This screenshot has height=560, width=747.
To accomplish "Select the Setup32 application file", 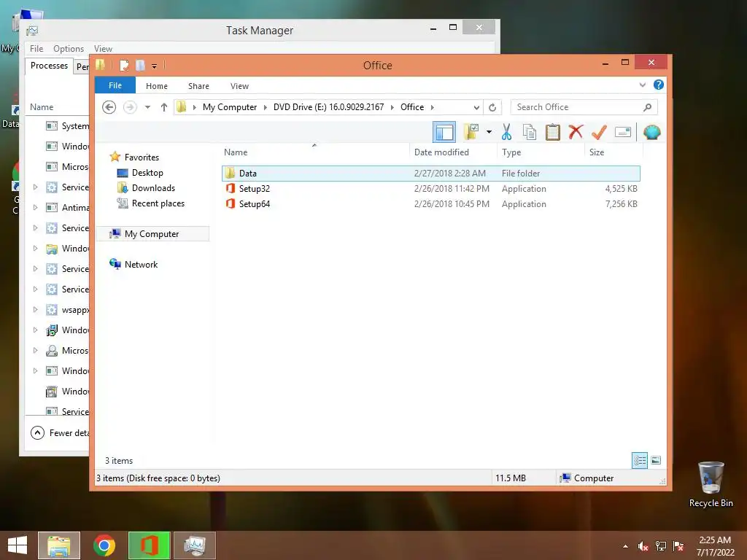I will coord(431,189).
